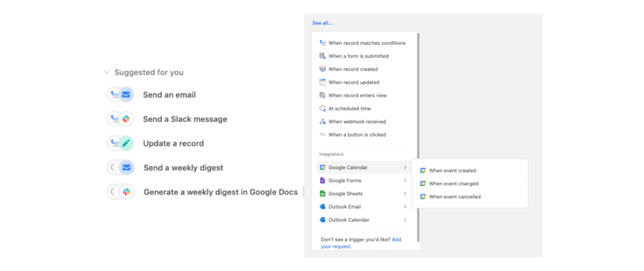
Task: Click the form icon for form submitted trigger
Action: click(x=323, y=56)
